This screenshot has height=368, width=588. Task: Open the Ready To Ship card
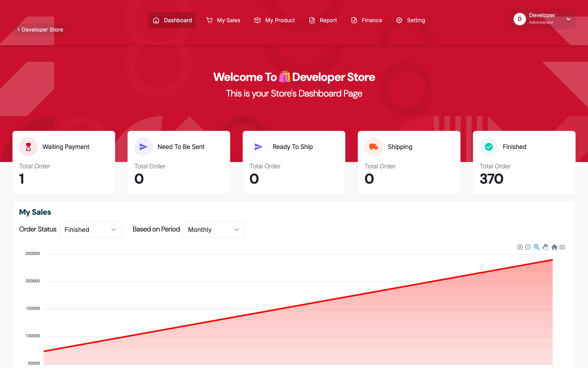[294, 162]
